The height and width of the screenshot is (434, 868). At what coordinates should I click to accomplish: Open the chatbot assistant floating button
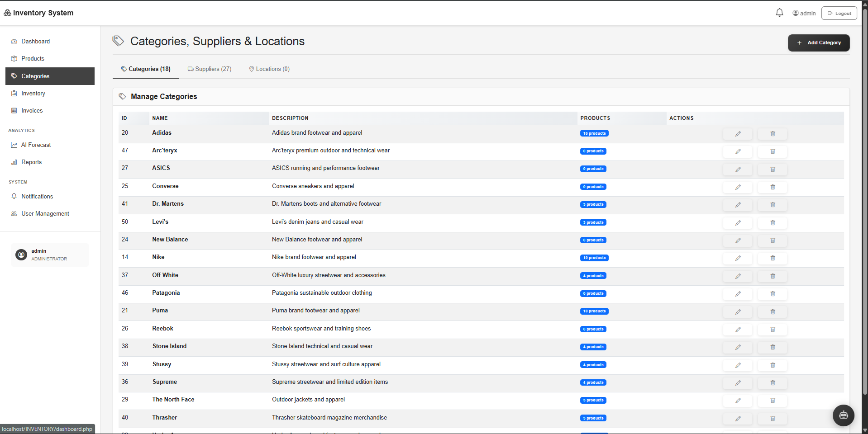[843, 415]
